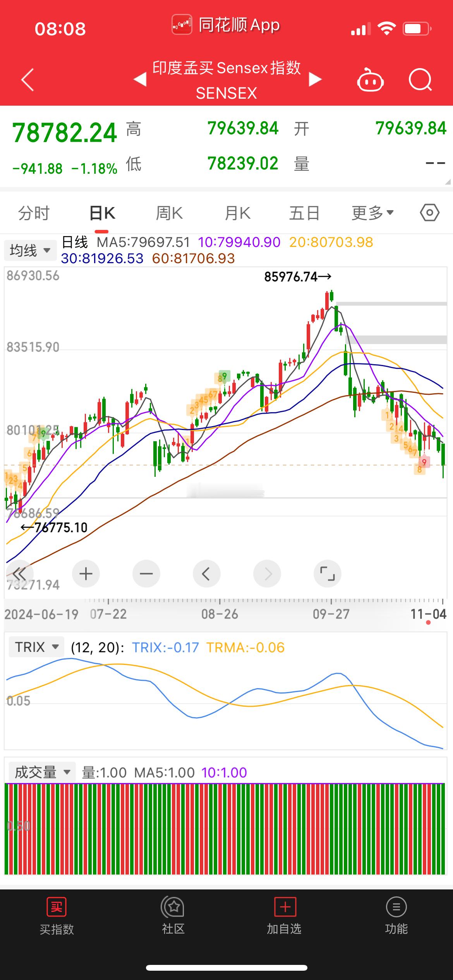
Task: Tap the blue 30:81926.53 MA label
Action: 102,259
